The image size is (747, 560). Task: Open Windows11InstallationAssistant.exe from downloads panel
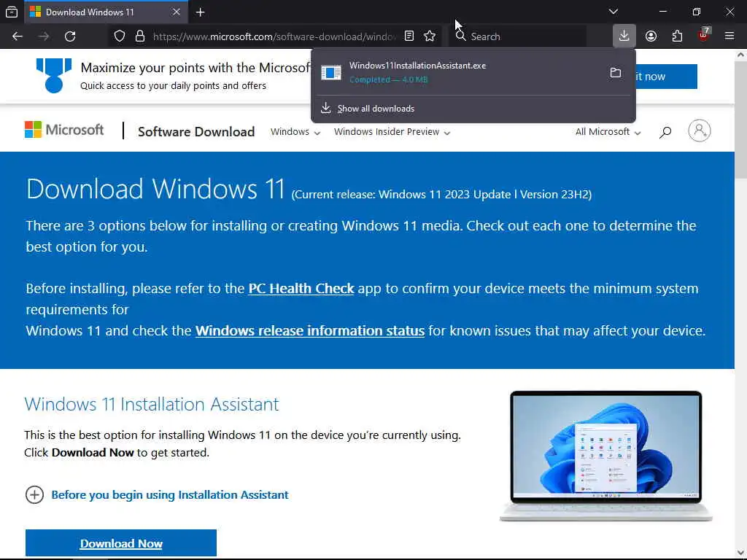click(x=457, y=72)
